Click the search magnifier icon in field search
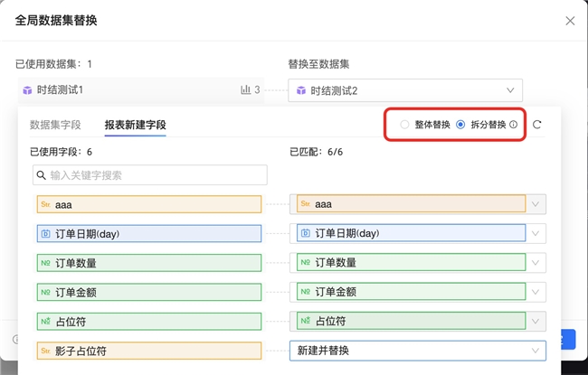This screenshot has width=588, height=375. click(x=41, y=175)
